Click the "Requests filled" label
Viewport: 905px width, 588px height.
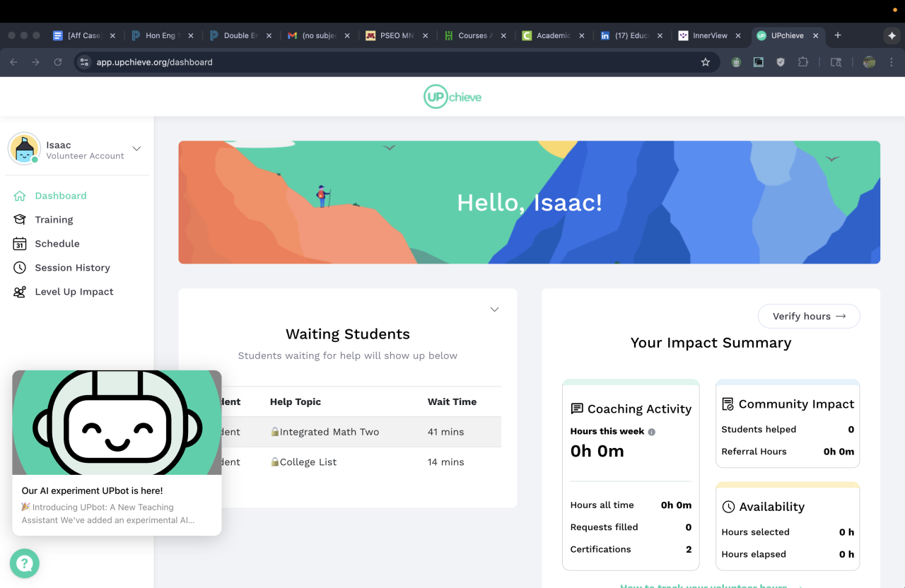point(604,527)
